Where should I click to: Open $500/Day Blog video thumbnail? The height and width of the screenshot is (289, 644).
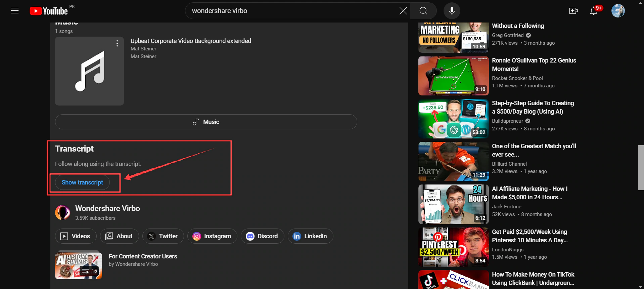(x=453, y=119)
